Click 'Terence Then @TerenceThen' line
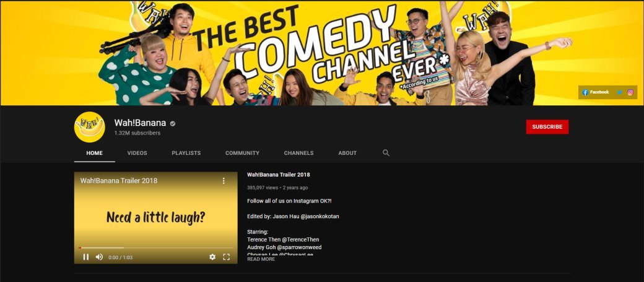This screenshot has width=644, height=282. (x=283, y=240)
